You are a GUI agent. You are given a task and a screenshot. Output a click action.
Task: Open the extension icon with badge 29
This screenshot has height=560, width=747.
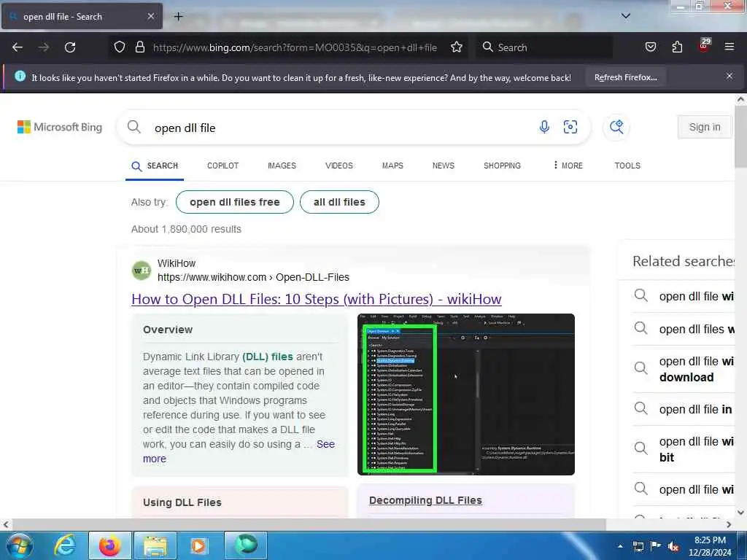704,45
